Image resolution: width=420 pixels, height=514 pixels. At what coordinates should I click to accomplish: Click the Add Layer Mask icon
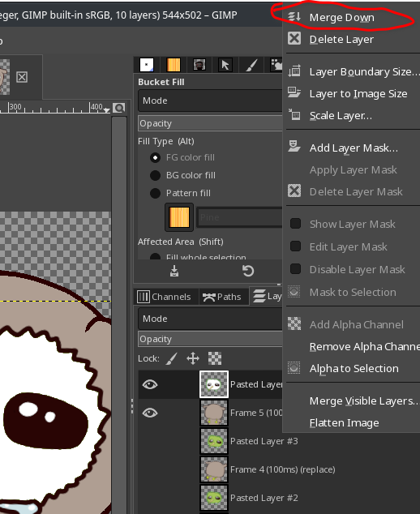coord(294,146)
